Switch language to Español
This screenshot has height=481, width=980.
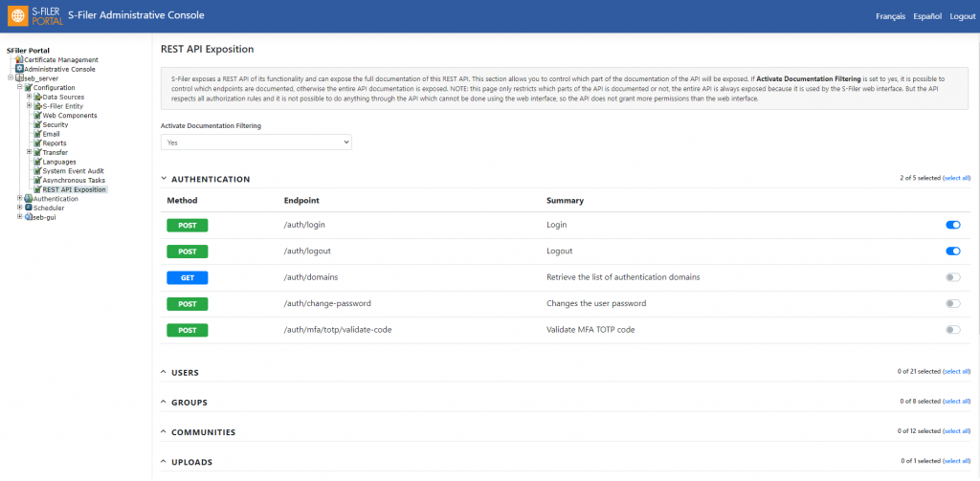click(x=927, y=17)
